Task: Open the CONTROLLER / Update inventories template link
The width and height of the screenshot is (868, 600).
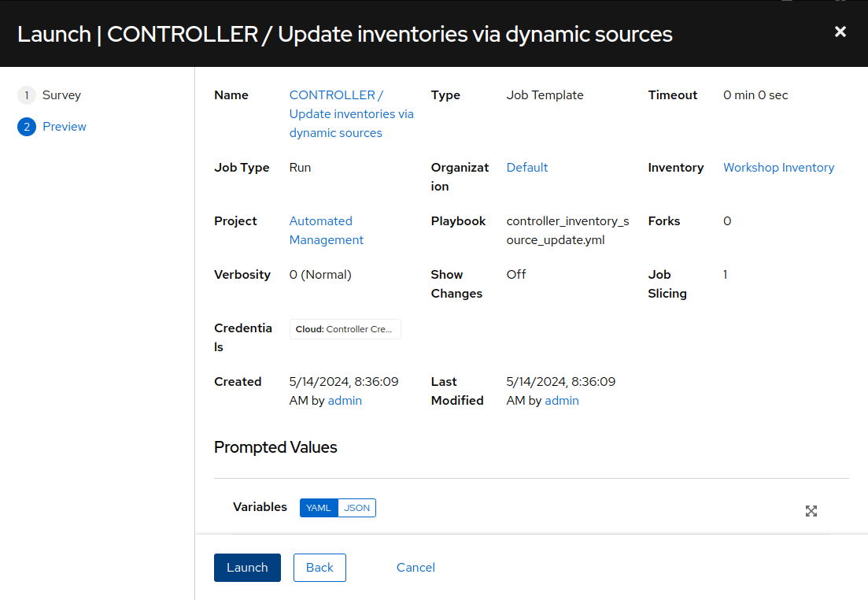Action: pyautogui.click(x=352, y=113)
